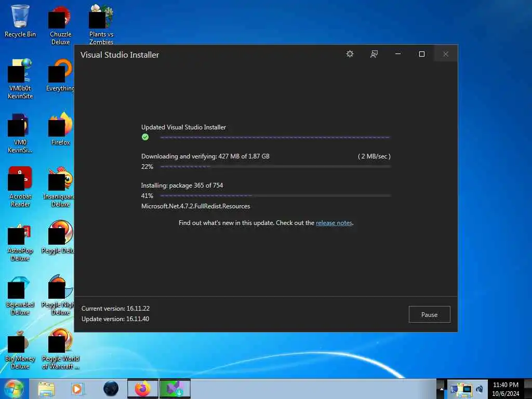
Task: Select the Insaniquarium Deluxe desktop icon
Action: coord(58,187)
